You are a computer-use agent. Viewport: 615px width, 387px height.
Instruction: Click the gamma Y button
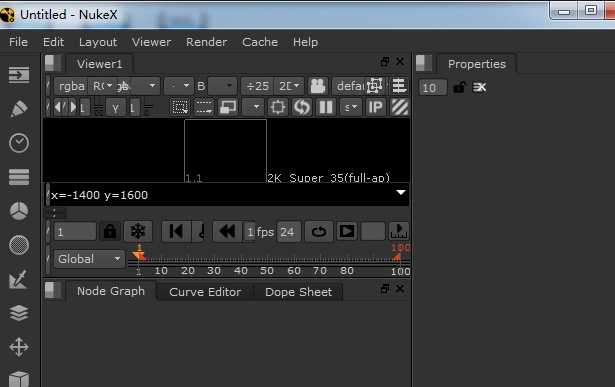click(115, 107)
